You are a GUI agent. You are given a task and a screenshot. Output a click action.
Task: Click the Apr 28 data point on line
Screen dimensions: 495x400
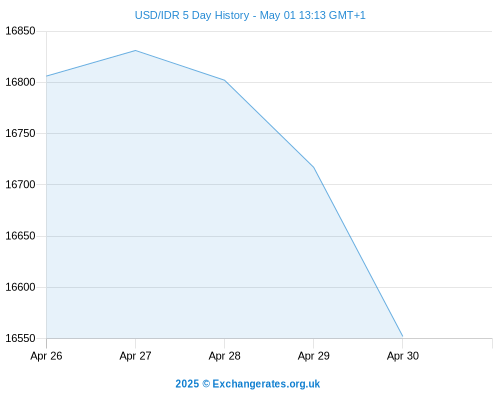pyautogui.click(x=224, y=80)
